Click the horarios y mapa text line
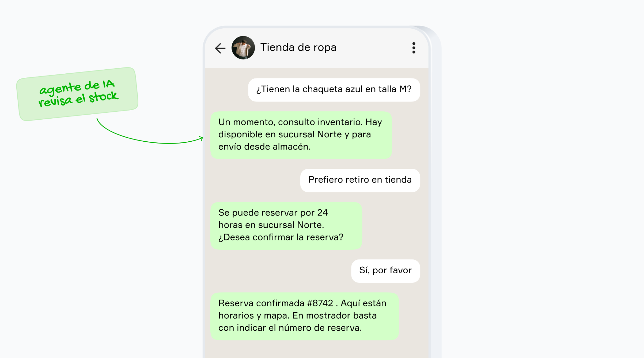This screenshot has width=644, height=358. click(297, 315)
